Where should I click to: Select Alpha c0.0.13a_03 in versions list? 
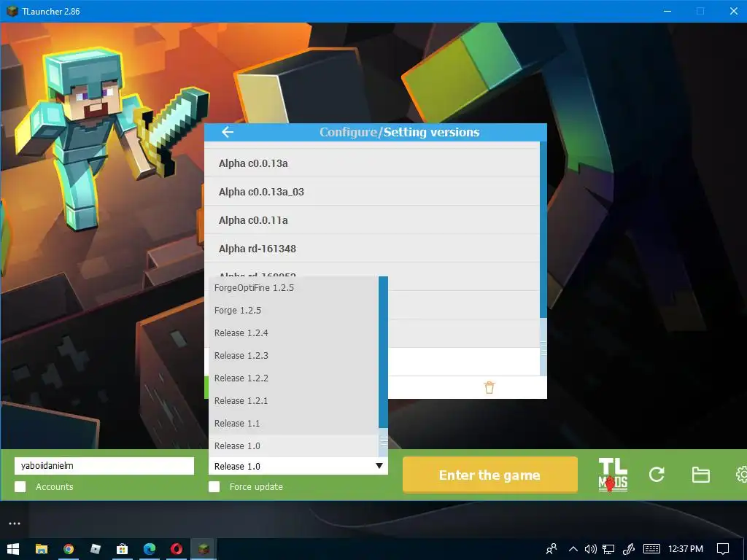[x=372, y=192]
